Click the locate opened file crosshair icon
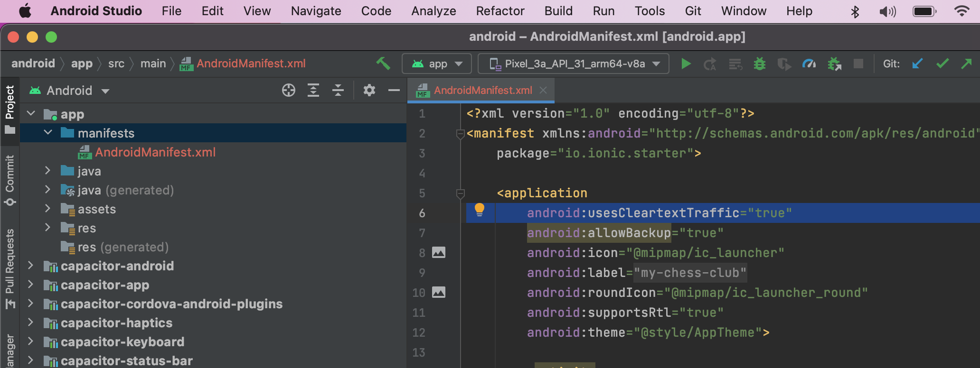This screenshot has height=368, width=980. (288, 90)
